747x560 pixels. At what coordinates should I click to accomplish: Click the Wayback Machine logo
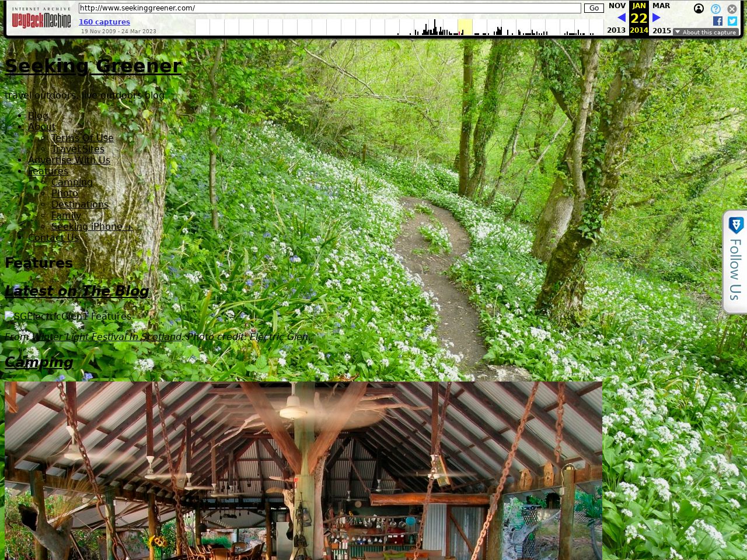[x=41, y=19]
